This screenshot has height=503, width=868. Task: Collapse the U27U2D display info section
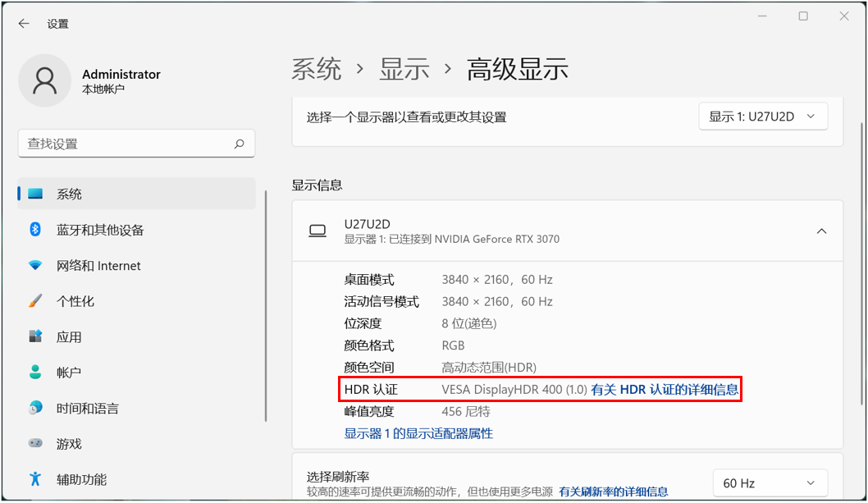(x=821, y=231)
